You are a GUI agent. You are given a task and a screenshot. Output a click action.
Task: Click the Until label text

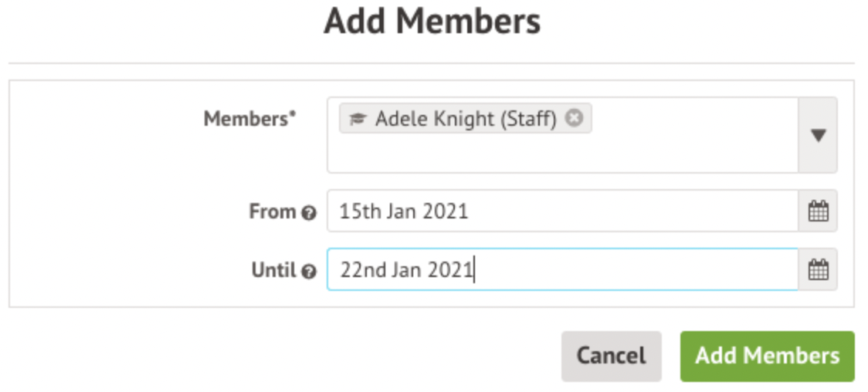[x=273, y=270]
